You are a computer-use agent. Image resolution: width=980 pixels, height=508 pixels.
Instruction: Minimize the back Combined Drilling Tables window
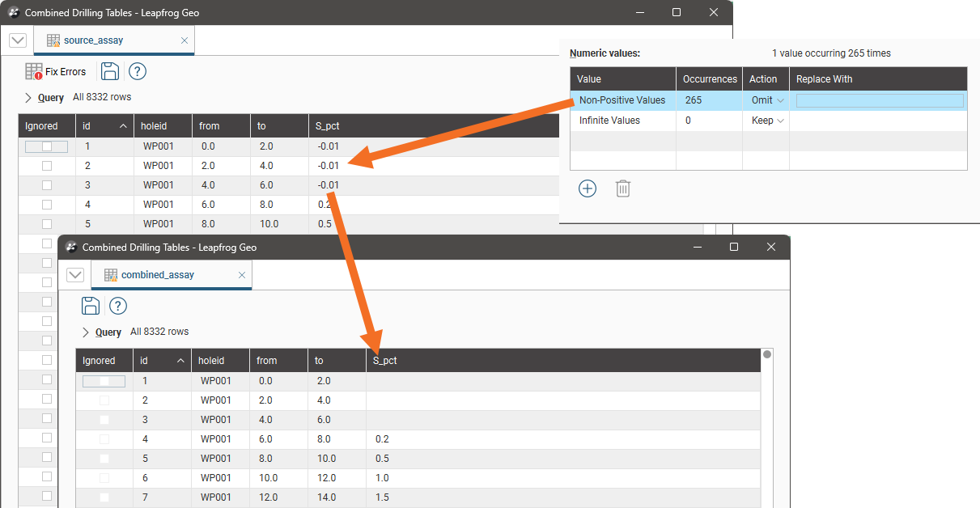[640, 13]
